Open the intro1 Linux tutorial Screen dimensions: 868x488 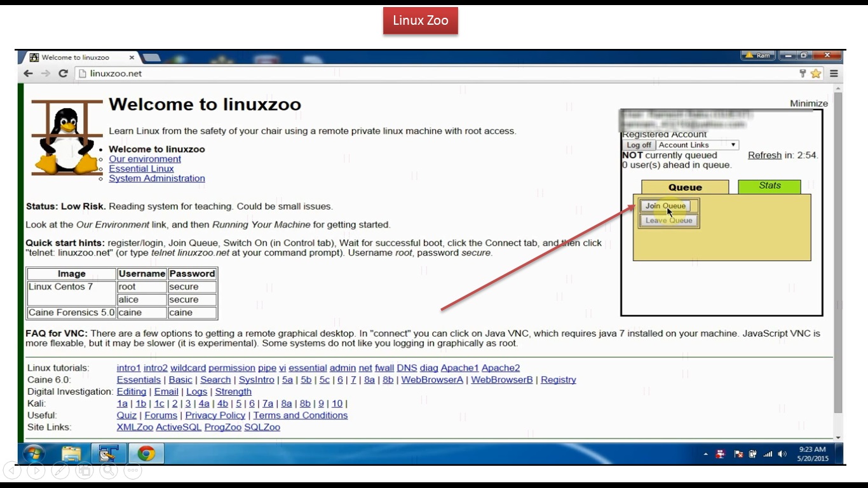(128, 368)
